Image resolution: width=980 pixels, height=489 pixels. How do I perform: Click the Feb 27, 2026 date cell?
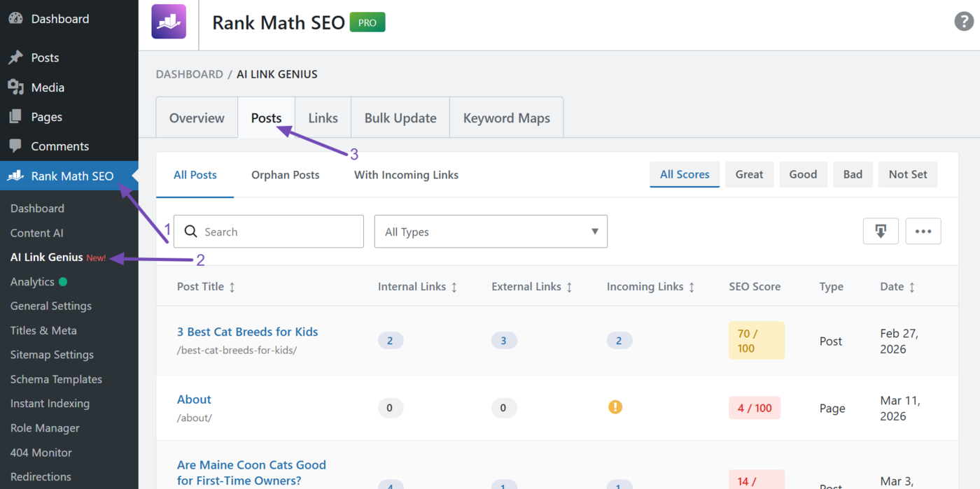[x=899, y=341]
